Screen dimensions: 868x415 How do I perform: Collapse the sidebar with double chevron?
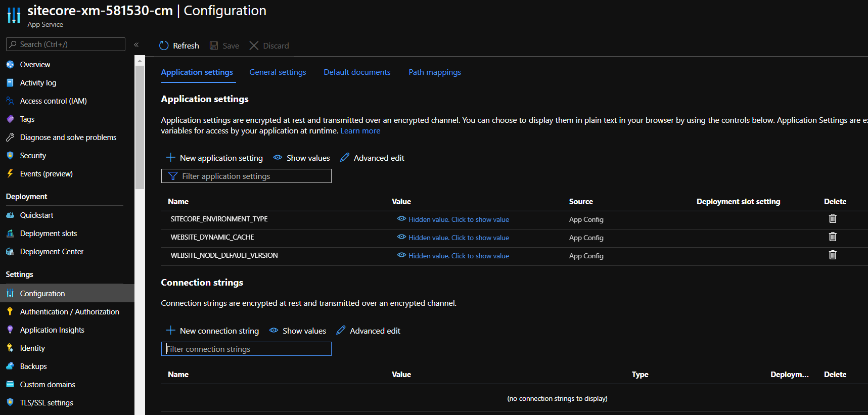pyautogui.click(x=136, y=44)
